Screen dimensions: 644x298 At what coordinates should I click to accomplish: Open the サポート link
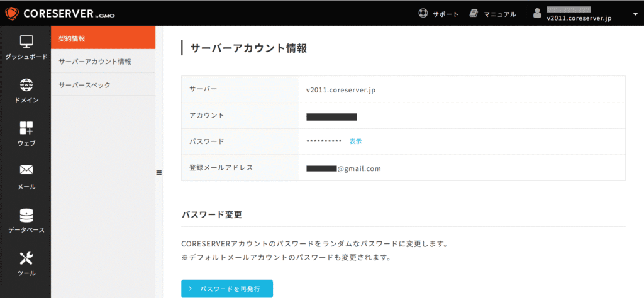tap(445, 14)
